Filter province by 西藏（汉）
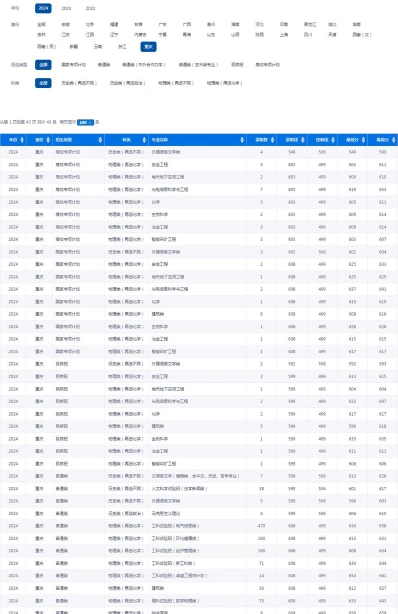The width and height of the screenshot is (398, 614). click(362, 35)
